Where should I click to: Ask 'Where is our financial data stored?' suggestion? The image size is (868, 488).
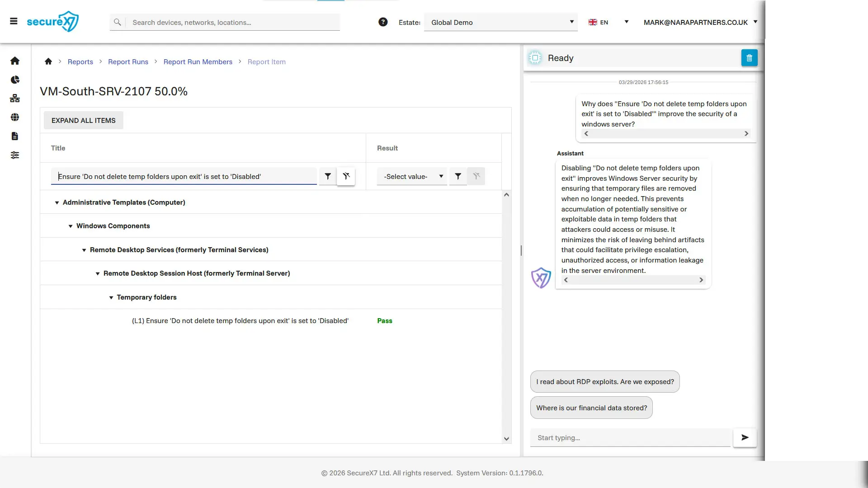[591, 408]
